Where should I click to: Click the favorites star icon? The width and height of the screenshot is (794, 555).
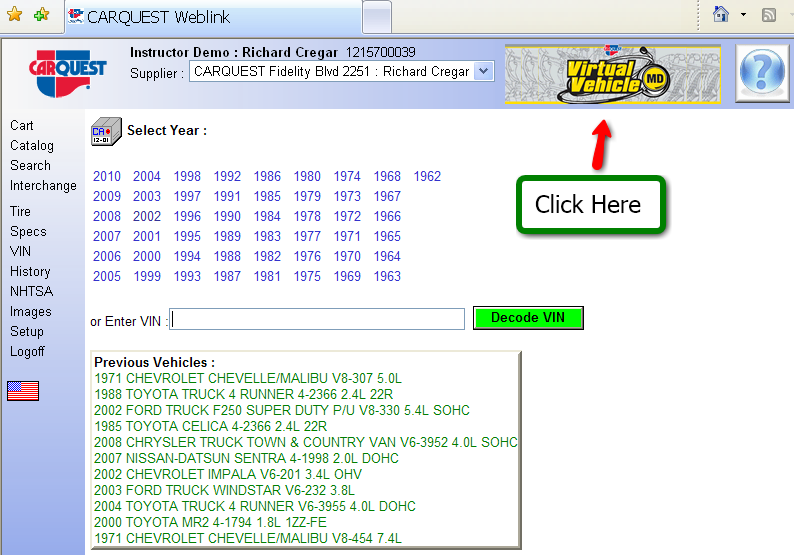[x=15, y=14]
